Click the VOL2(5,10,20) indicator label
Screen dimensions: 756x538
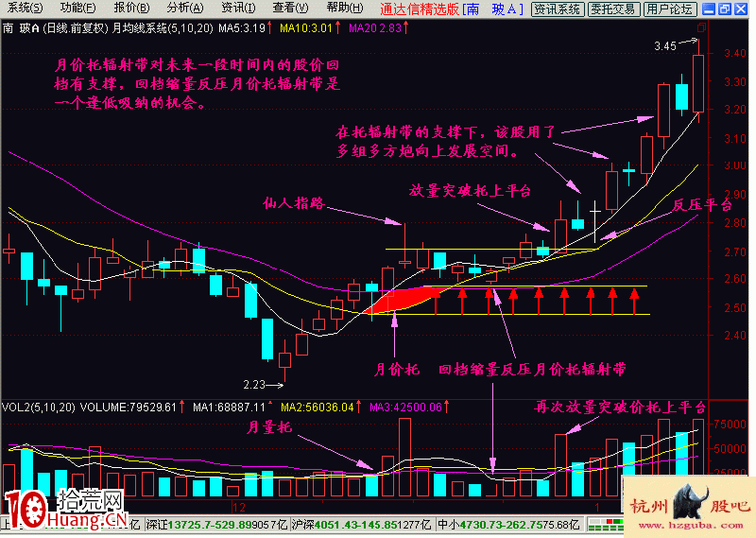[39, 408]
